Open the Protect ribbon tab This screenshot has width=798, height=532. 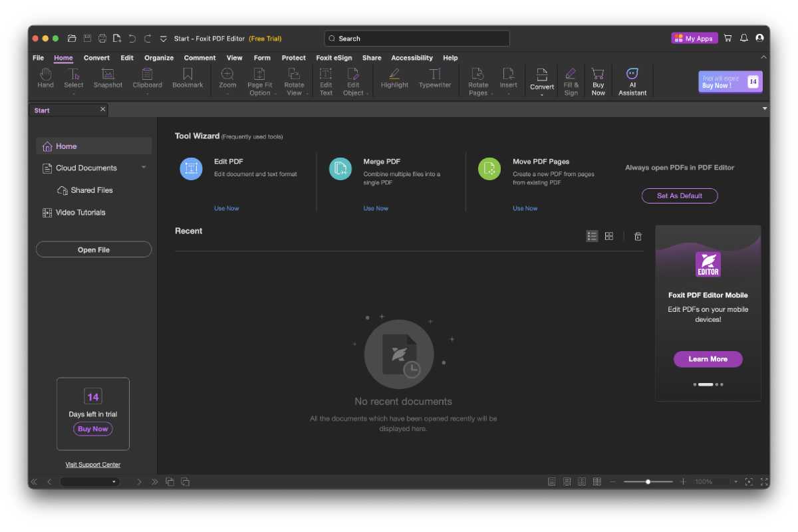coord(293,58)
